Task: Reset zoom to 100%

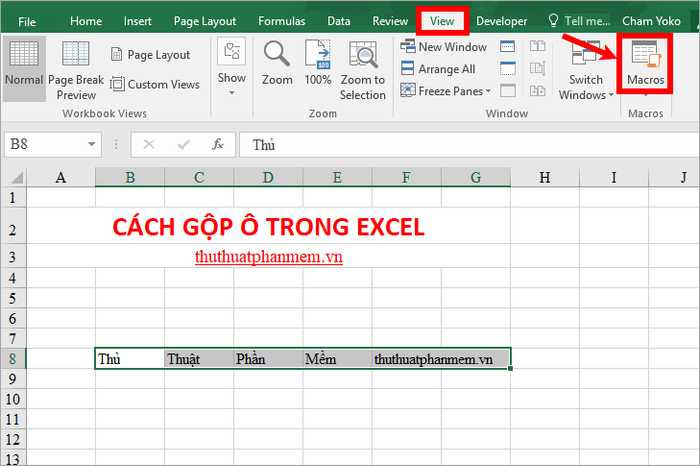Action: [318, 63]
